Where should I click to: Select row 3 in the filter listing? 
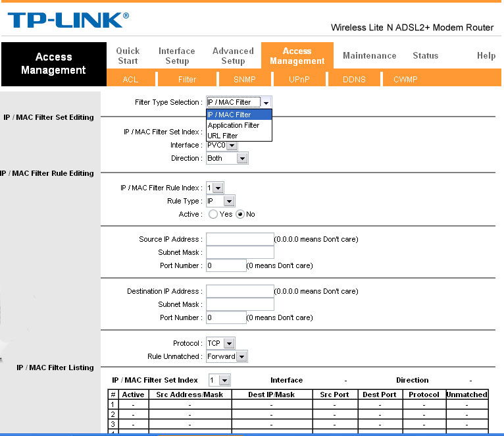[298, 424]
